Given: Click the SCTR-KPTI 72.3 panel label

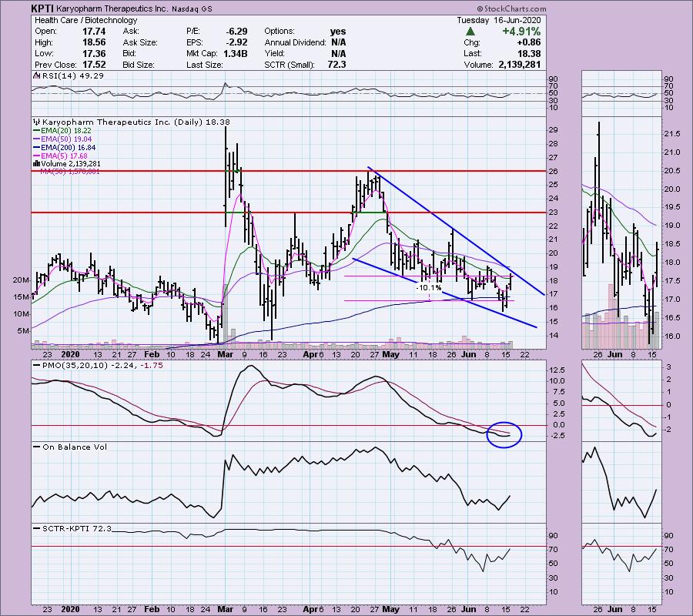Looking at the screenshot, I should coord(77,528).
